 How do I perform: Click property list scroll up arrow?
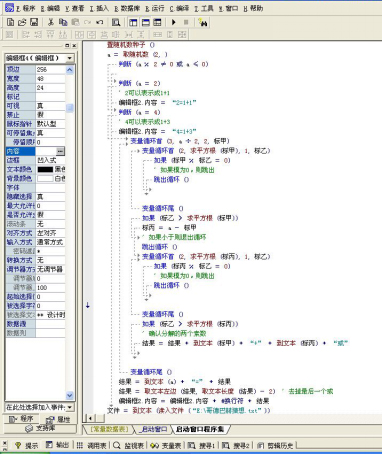tap(70, 70)
